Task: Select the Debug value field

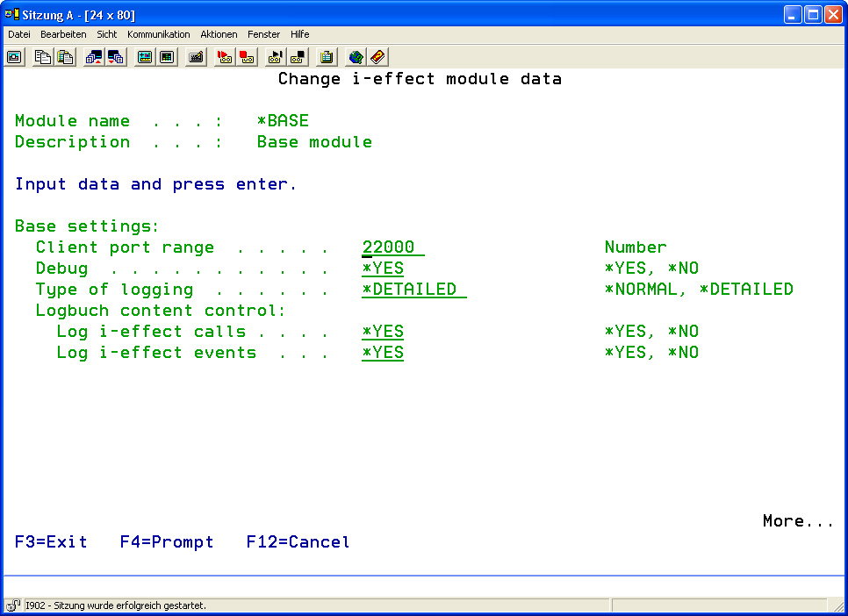Action: click(x=383, y=269)
